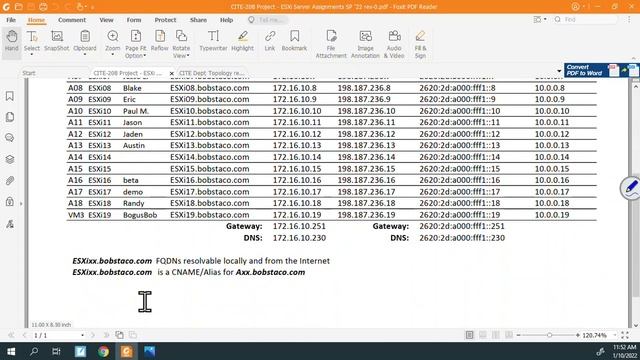Viewport: 640px width, 360px height.
Task: Click the Find search field
Action: tap(585, 20)
